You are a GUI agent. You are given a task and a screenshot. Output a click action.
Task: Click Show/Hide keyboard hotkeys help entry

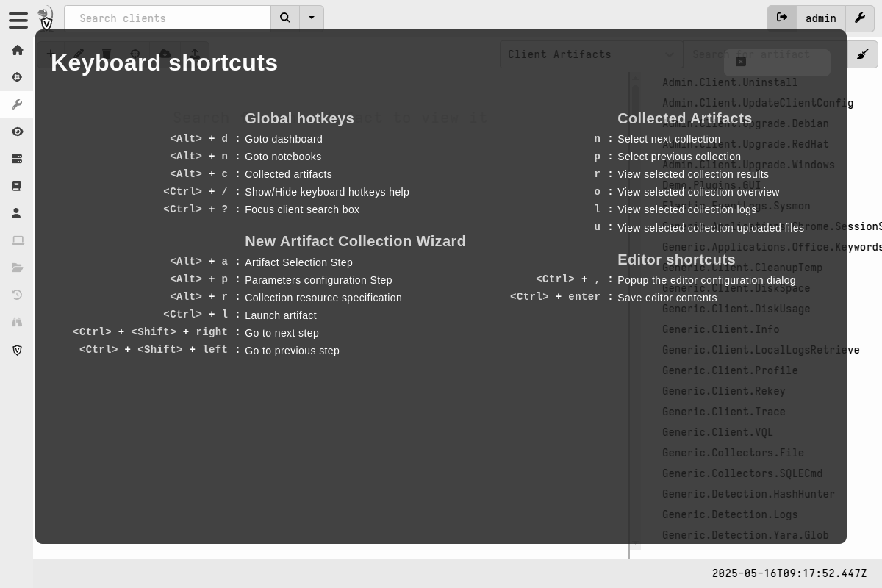point(327,192)
